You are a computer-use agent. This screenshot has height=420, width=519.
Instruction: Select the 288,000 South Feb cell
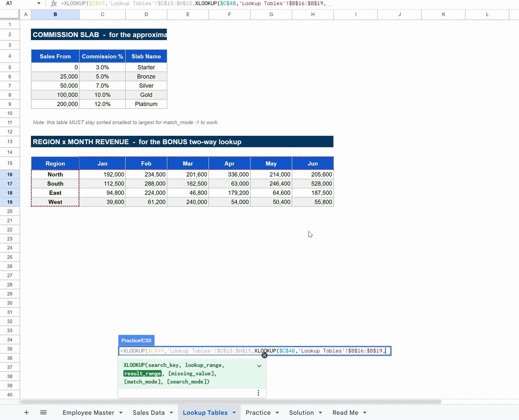click(x=146, y=183)
